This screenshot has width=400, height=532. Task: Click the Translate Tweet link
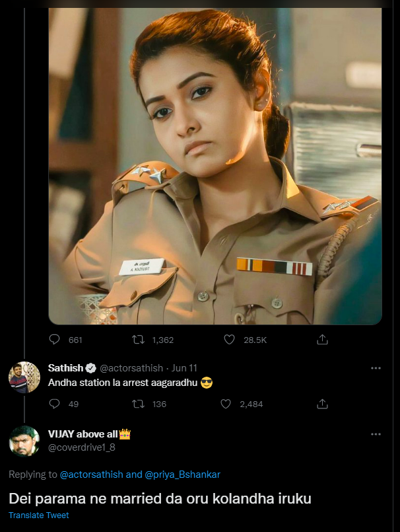click(x=38, y=516)
